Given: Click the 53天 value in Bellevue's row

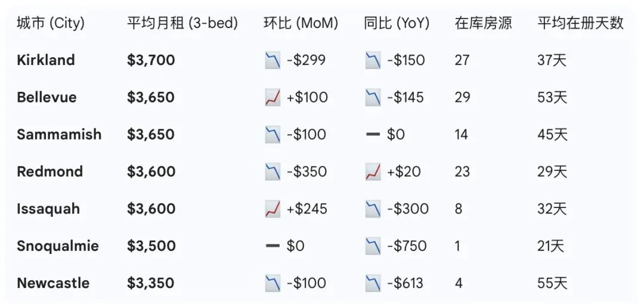Looking at the screenshot, I should click(x=552, y=97).
